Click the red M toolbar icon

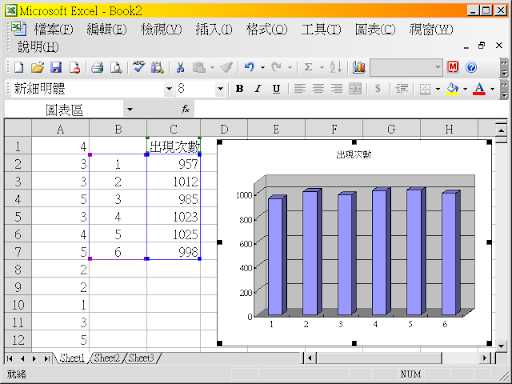[x=452, y=68]
